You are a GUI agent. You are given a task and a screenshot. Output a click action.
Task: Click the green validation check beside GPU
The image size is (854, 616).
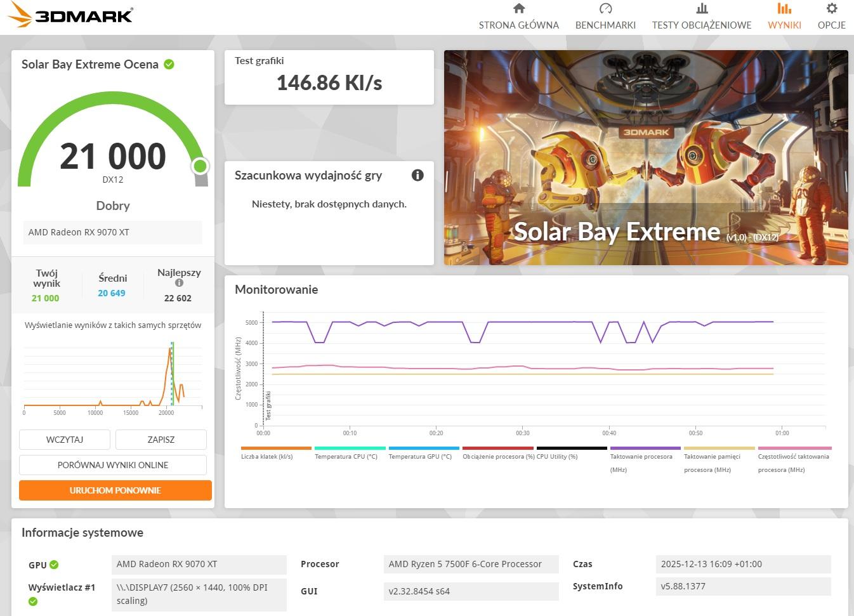coord(55,565)
